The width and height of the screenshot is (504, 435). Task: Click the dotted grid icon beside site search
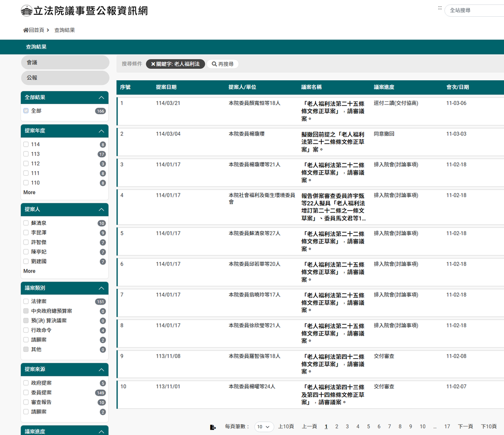click(440, 8)
